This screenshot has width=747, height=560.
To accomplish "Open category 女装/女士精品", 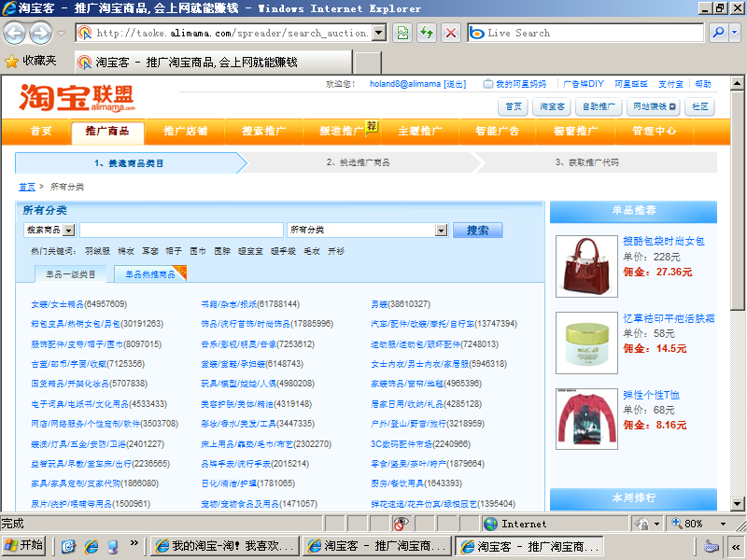I will point(57,304).
